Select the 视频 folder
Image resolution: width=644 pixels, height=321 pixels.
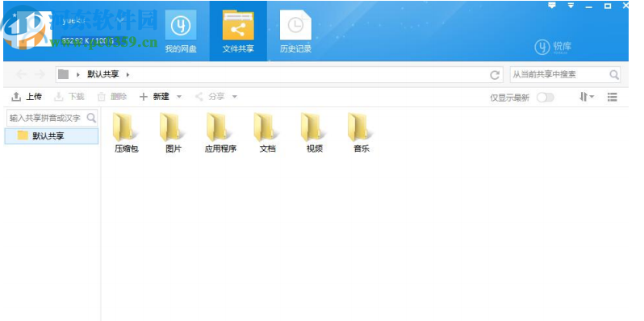click(315, 132)
